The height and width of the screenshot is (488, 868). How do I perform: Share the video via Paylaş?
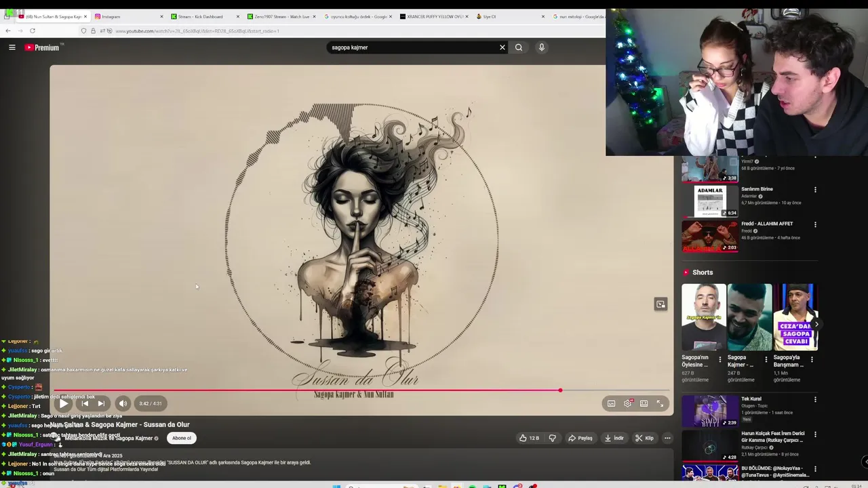pyautogui.click(x=580, y=438)
